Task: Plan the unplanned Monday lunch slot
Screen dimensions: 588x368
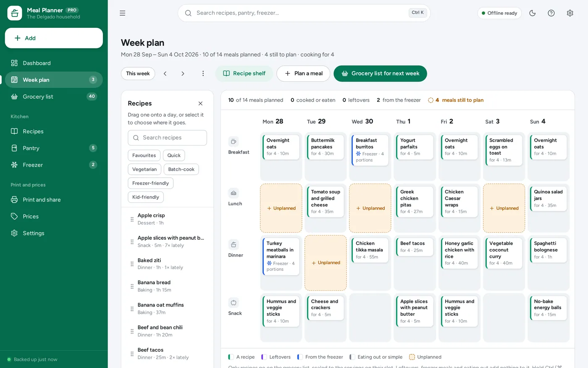Action: tap(281, 208)
